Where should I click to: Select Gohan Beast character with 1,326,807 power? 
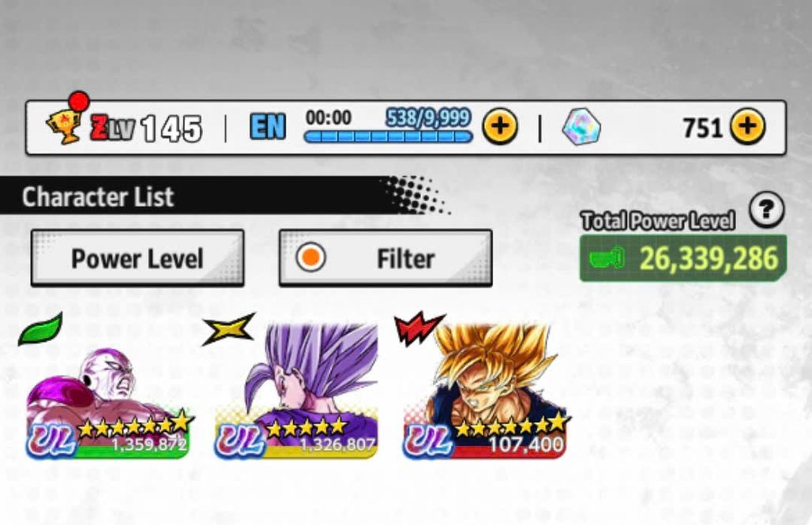click(x=296, y=392)
